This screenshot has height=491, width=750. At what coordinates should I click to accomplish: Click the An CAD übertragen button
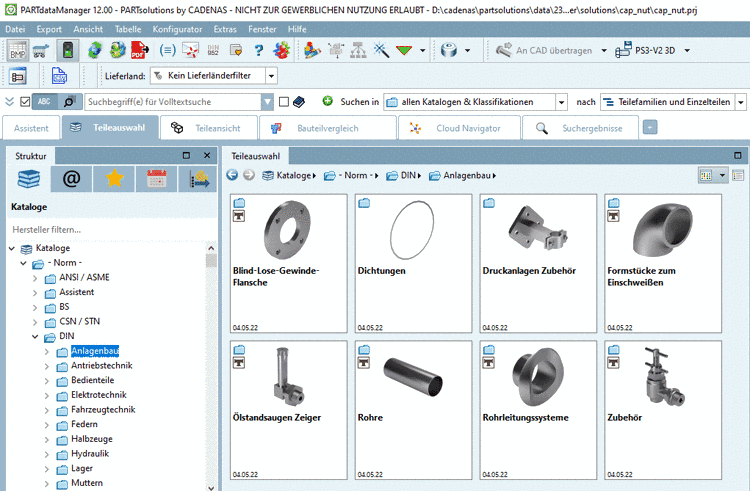[x=544, y=50]
